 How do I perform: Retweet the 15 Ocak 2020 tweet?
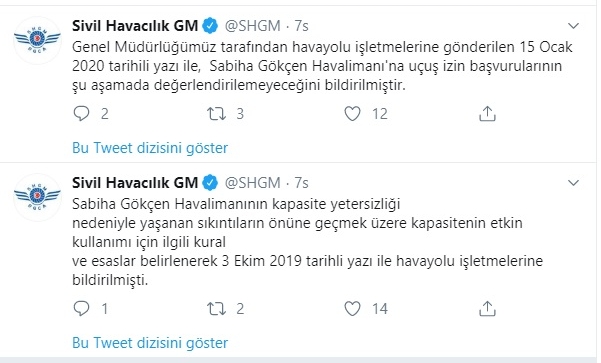pyautogui.click(x=217, y=114)
